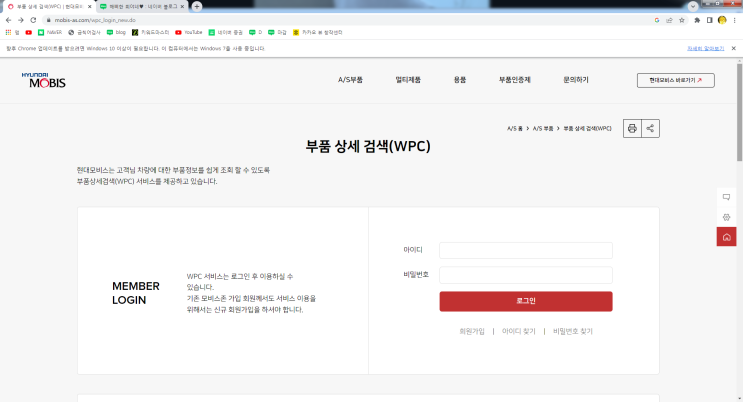Screen dimensions: 743x402
Task: Click into the 아이디 input field
Action: pyautogui.click(x=526, y=250)
